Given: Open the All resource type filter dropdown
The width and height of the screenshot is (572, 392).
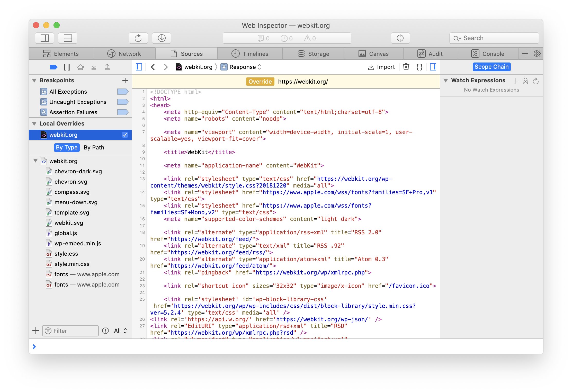Looking at the screenshot, I should 121,331.
